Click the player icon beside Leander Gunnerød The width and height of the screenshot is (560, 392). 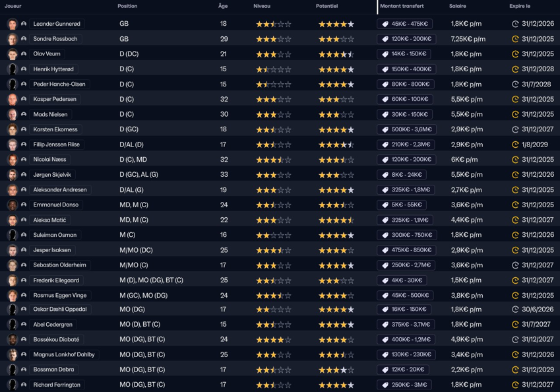[24, 24]
